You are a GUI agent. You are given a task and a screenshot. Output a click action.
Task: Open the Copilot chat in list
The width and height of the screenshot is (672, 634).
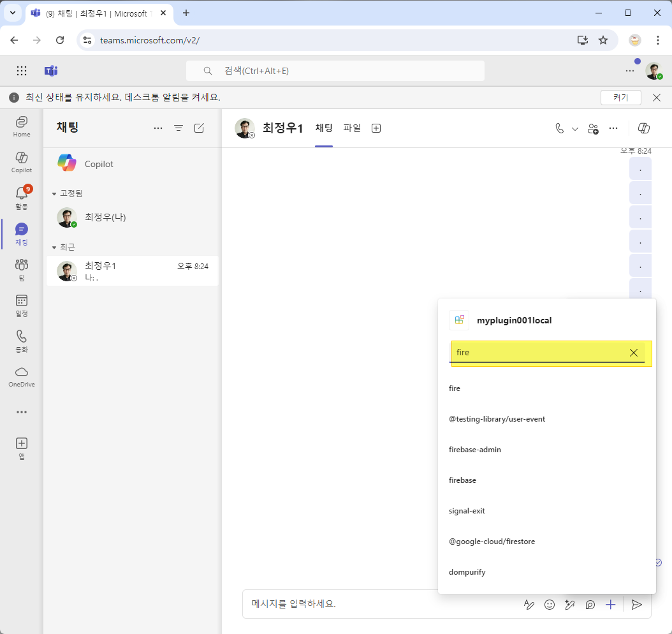coord(133,164)
